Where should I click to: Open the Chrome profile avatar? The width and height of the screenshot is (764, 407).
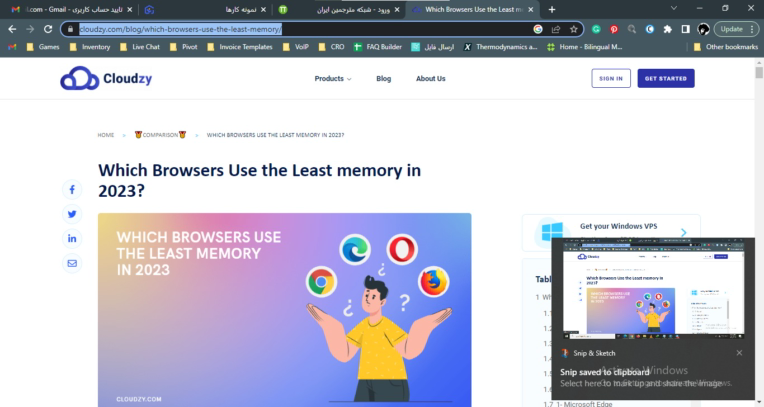tap(703, 29)
